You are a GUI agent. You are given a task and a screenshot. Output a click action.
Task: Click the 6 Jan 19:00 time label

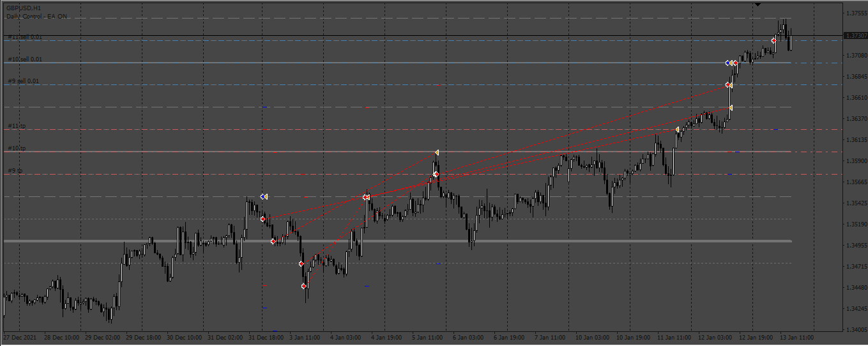point(508,336)
